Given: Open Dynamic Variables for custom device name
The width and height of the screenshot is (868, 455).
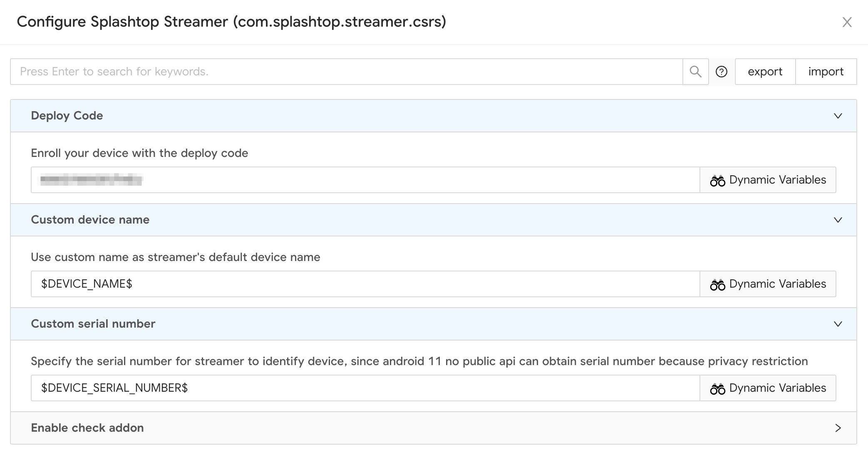Looking at the screenshot, I should pos(768,284).
